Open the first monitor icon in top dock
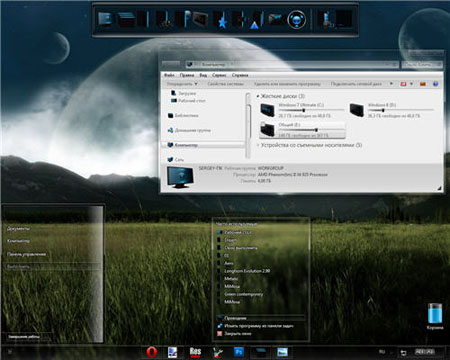Screen dimensions: 450x360 pyautogui.click(x=106, y=19)
